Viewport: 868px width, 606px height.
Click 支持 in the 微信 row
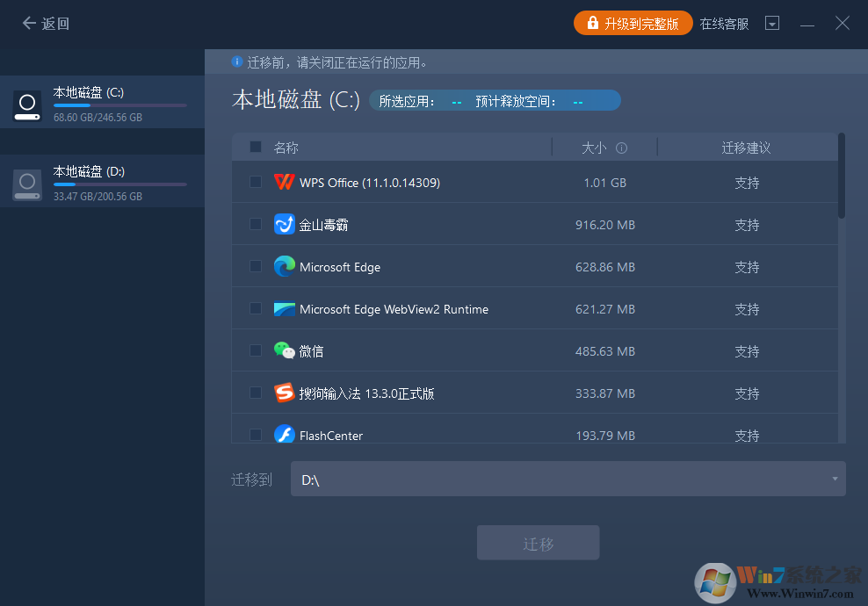[x=747, y=351]
